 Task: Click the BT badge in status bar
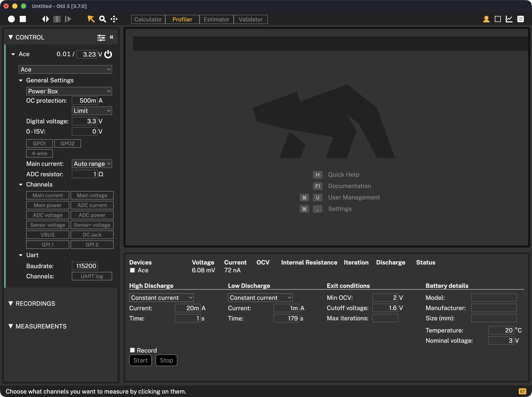click(522, 391)
